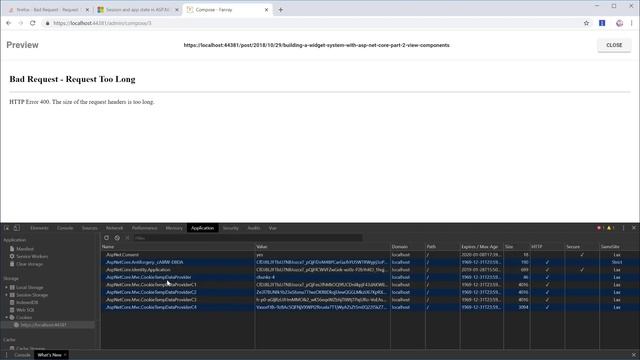Image resolution: width=640 pixels, height=360 pixels.
Task: Click the refresh cookies icon above the cookie table
Action: pyautogui.click(x=107, y=238)
